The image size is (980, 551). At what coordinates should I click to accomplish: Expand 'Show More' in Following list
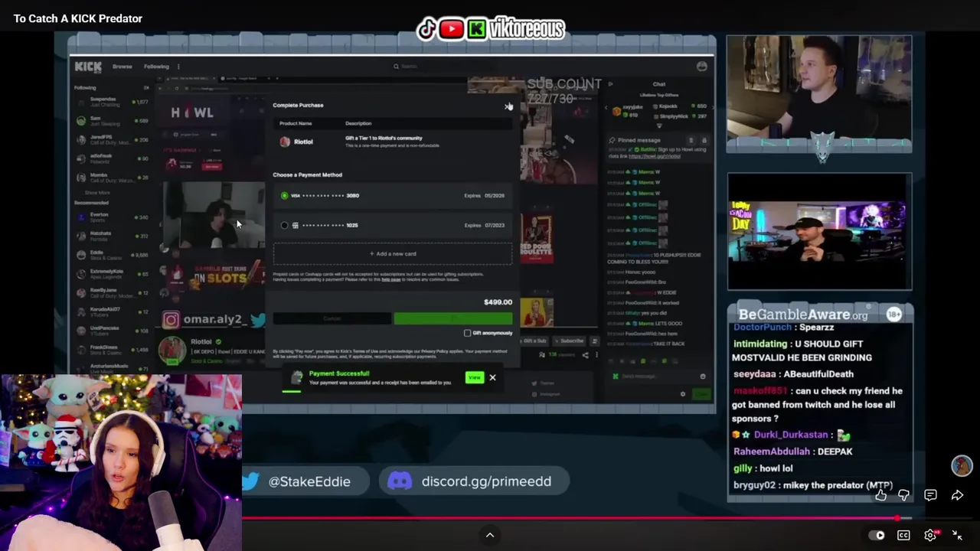(97, 193)
